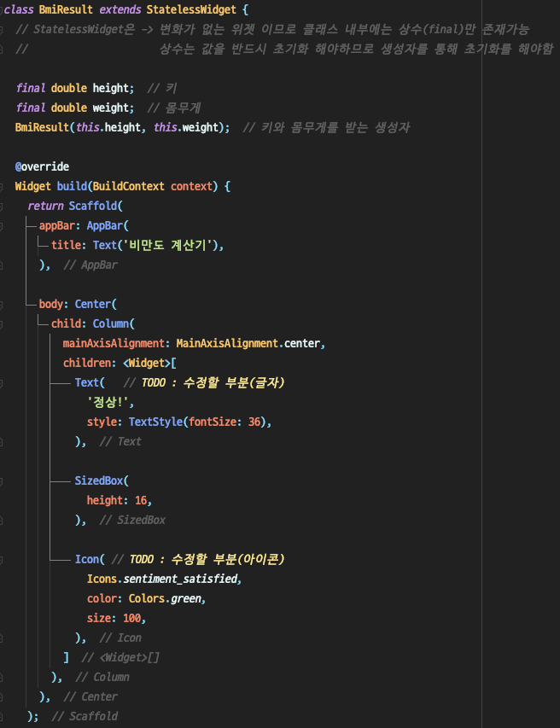Click the "final double weight;" declaration
The image size is (560, 728).
[x=75, y=108]
